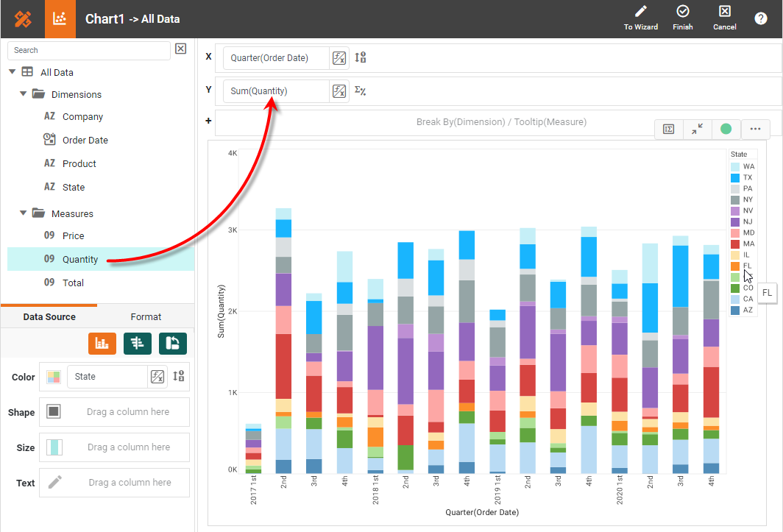Click sort icon beside X axis field
This screenshot has height=532, width=783.
pyautogui.click(x=361, y=58)
